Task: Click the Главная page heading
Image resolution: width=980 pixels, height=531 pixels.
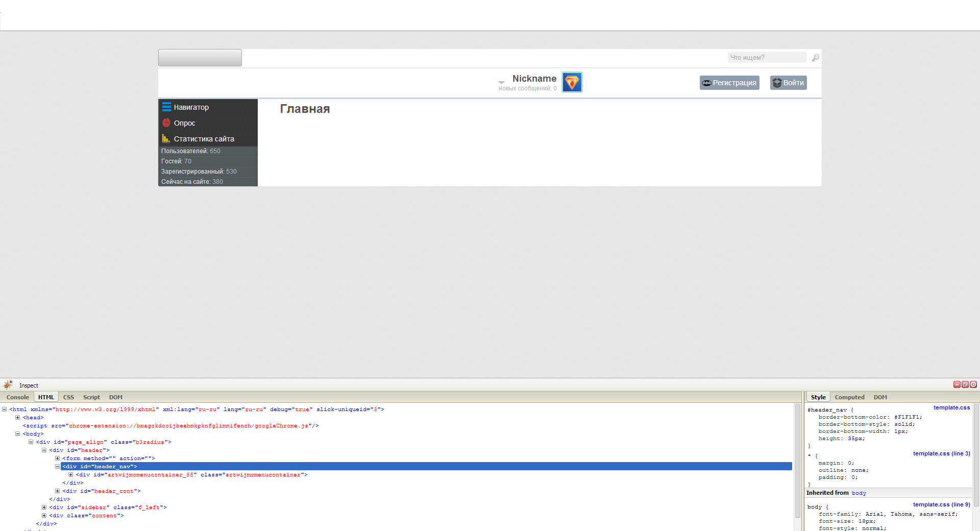Action: pyautogui.click(x=305, y=109)
